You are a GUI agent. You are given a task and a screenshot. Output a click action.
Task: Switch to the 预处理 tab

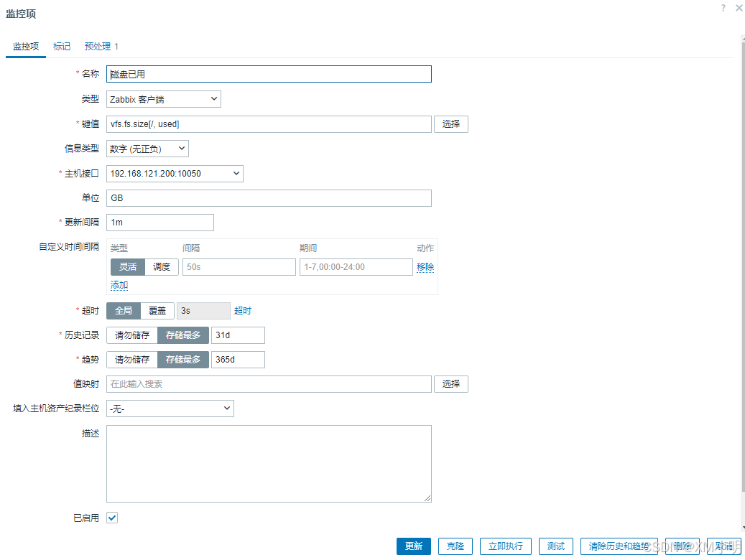[x=101, y=47]
